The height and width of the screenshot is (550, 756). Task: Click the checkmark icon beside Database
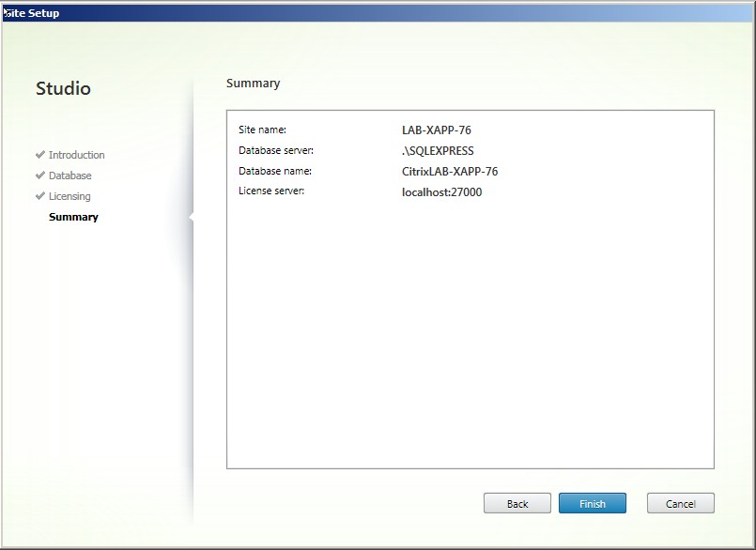click(x=40, y=176)
